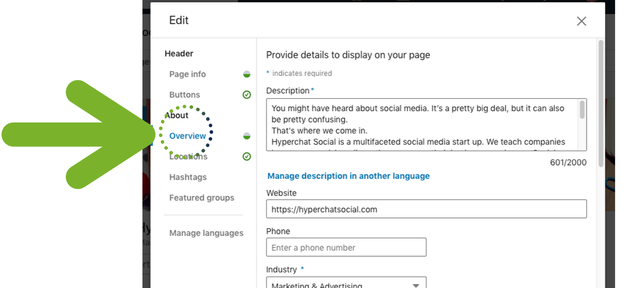Click the Website field label
This screenshot has width=644, height=288.
pyautogui.click(x=282, y=193)
